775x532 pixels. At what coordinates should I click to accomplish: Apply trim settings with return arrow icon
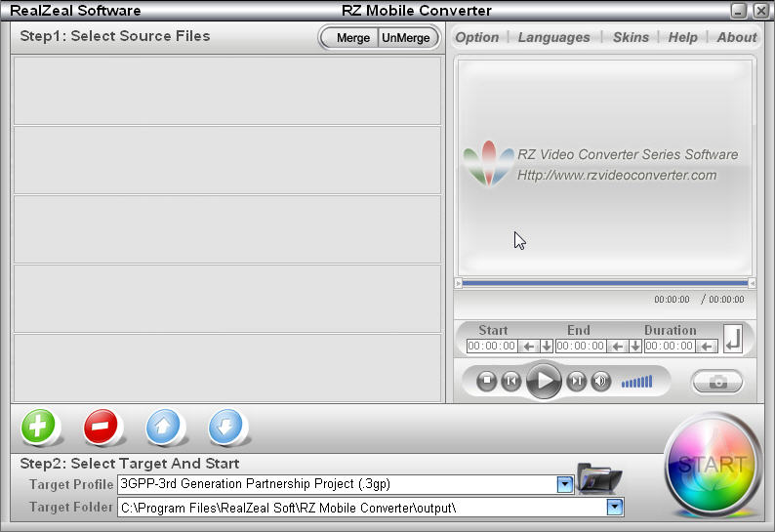[x=733, y=339]
